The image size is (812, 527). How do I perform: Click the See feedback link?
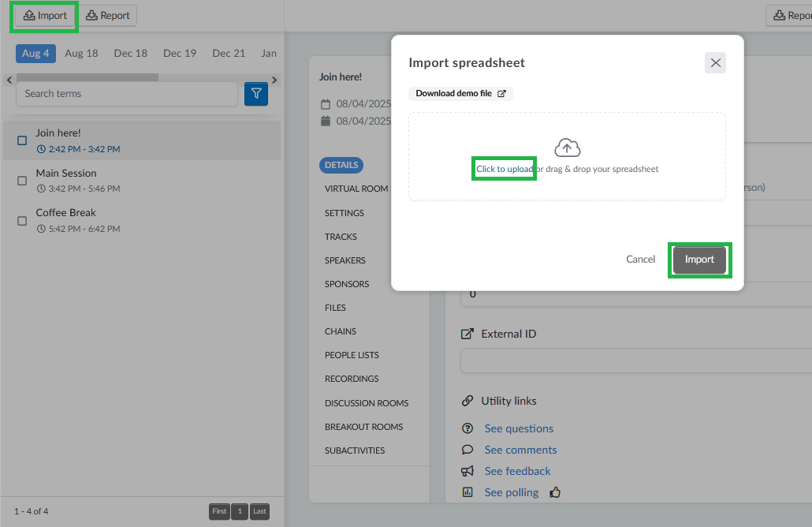coord(517,471)
